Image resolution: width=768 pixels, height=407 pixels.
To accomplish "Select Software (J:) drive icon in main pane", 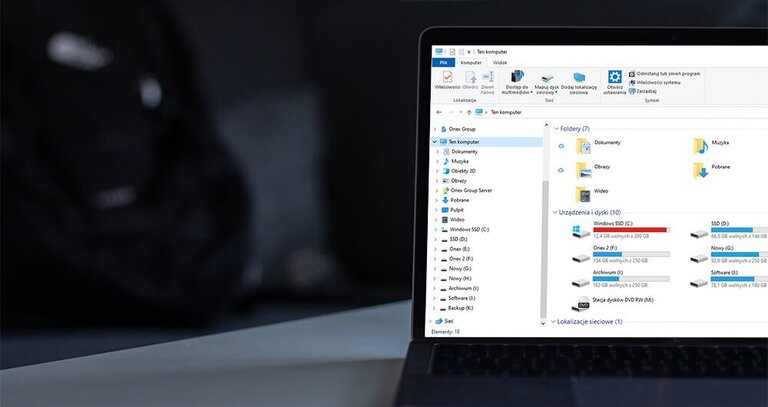I will click(x=699, y=282).
